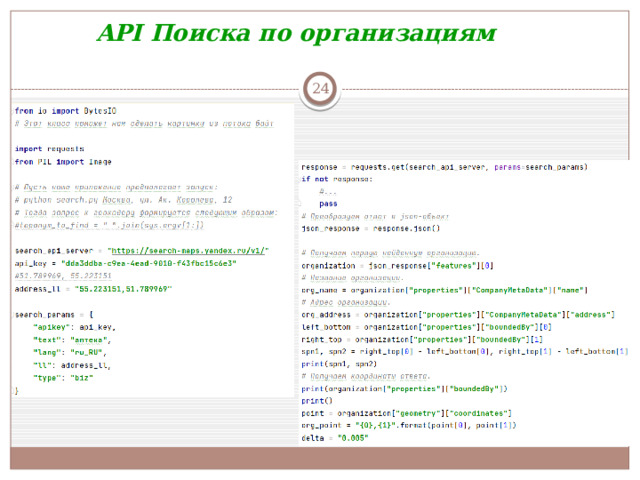The image size is (640, 480).
Task: Click the org_name assignment line
Action: pos(444,290)
